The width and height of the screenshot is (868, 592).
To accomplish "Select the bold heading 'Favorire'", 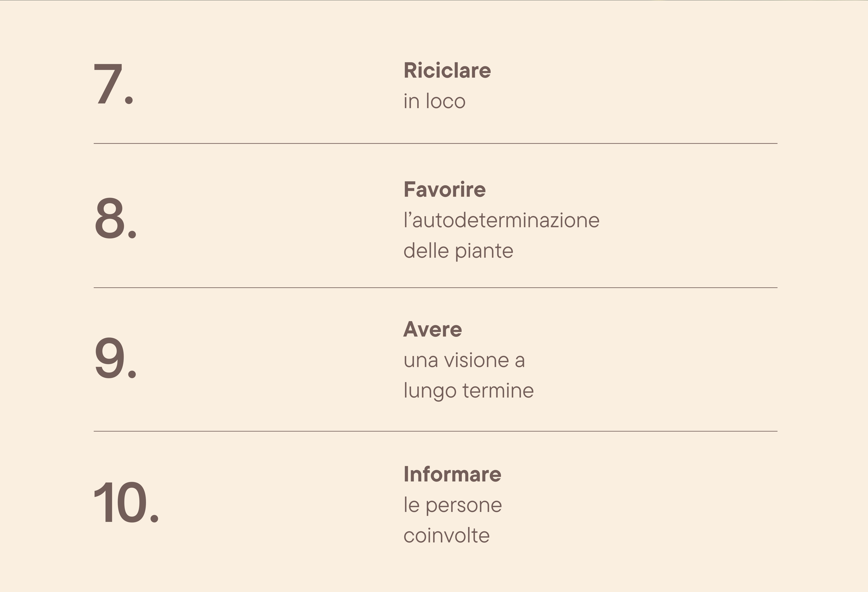I will (x=444, y=190).
